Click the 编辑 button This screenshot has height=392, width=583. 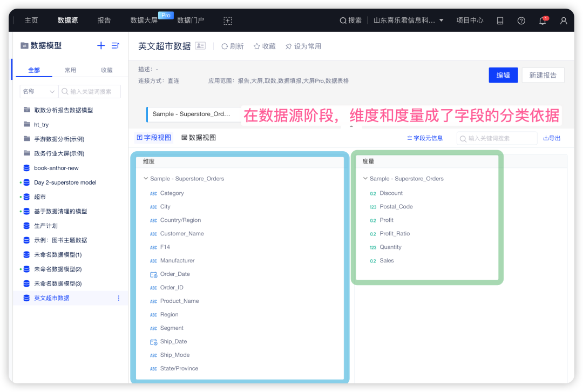coord(503,75)
